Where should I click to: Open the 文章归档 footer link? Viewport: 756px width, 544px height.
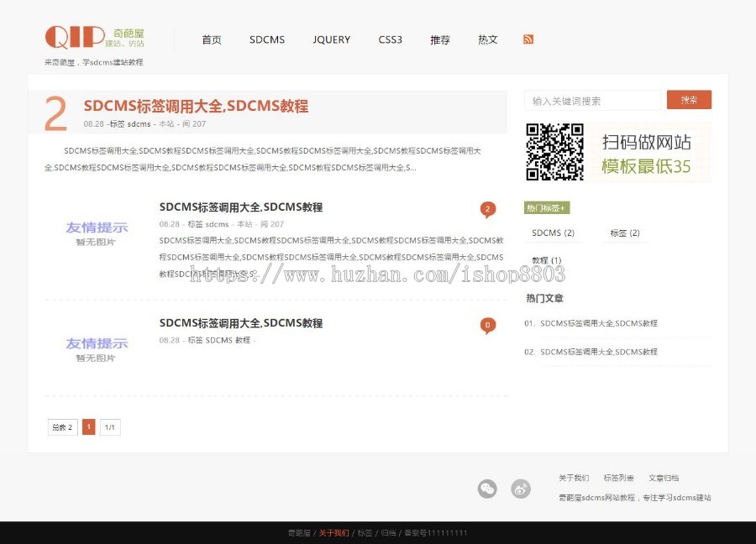coord(664,477)
